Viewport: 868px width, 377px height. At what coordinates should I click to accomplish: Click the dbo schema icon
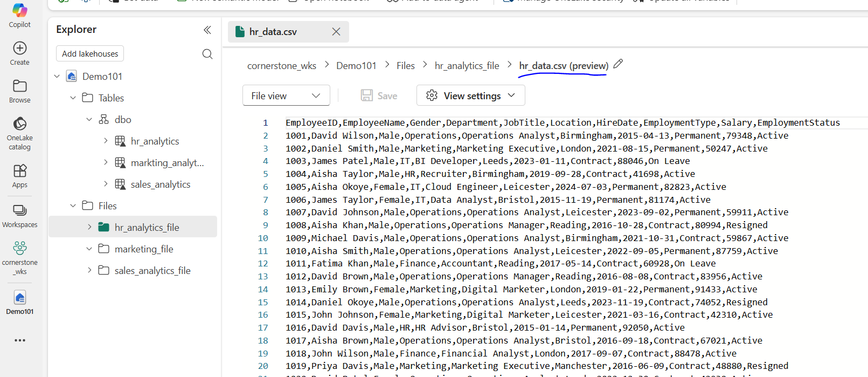104,119
